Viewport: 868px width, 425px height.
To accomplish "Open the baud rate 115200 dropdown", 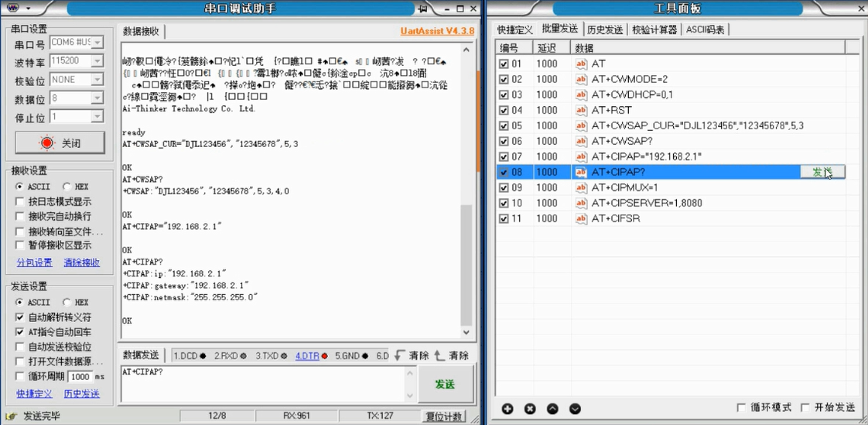I will click(97, 60).
